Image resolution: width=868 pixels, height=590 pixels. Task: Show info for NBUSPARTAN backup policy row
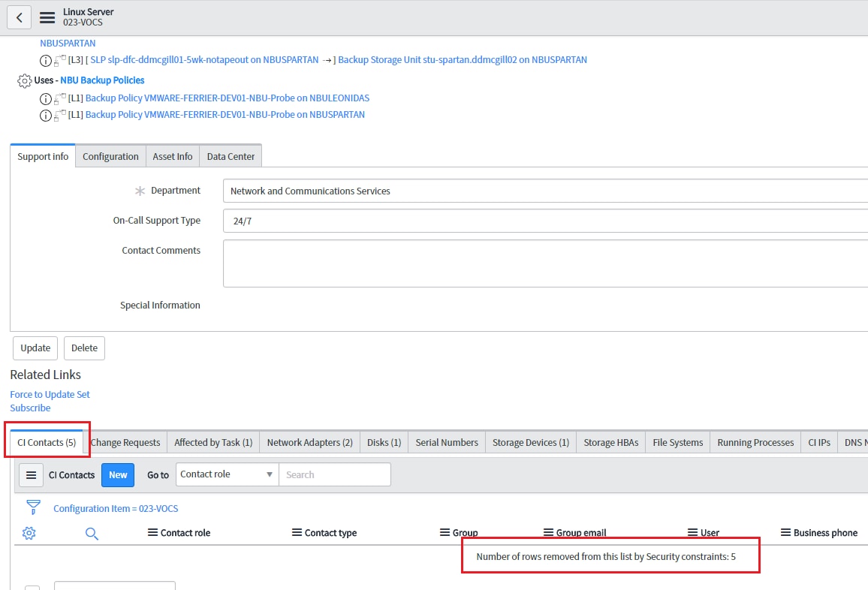click(x=45, y=115)
